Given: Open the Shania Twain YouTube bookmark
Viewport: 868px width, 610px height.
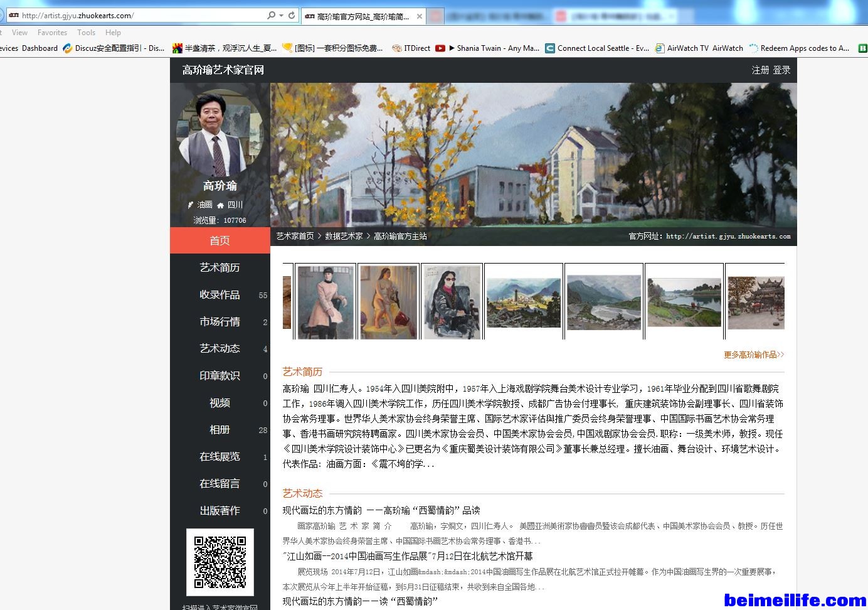Looking at the screenshot, I should [x=487, y=48].
